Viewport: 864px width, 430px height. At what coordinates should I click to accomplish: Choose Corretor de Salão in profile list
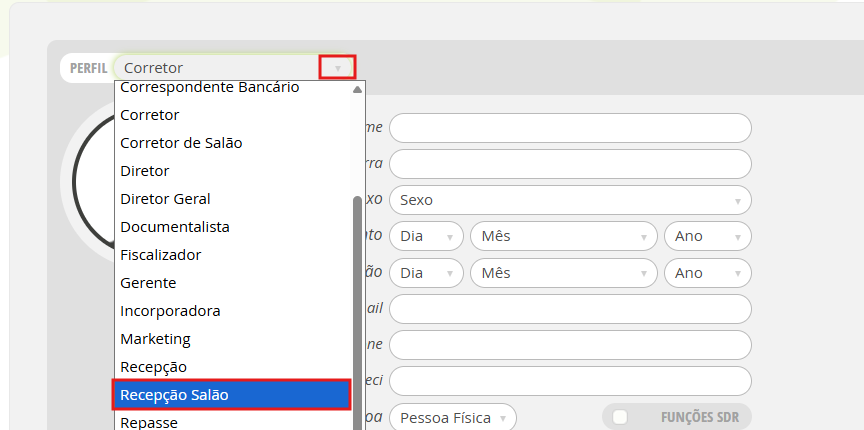coord(181,143)
